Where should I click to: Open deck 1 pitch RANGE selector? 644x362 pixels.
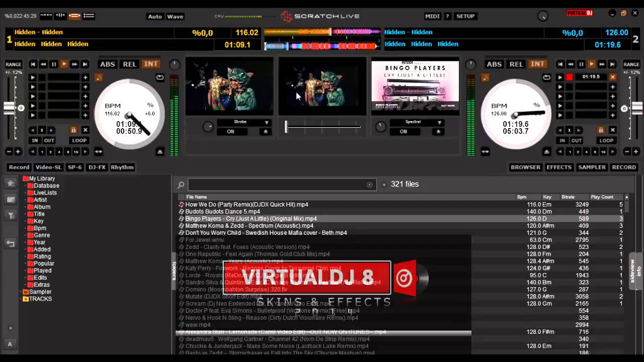(14, 64)
